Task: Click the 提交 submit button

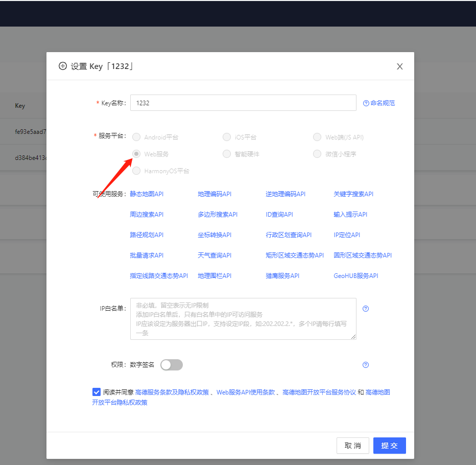Action: (390, 446)
